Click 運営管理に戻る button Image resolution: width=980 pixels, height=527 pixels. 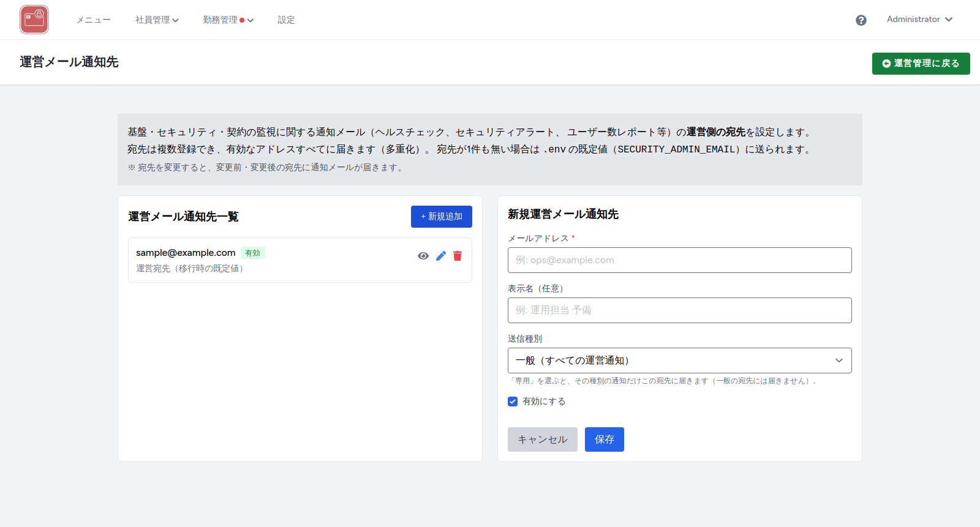(x=921, y=64)
